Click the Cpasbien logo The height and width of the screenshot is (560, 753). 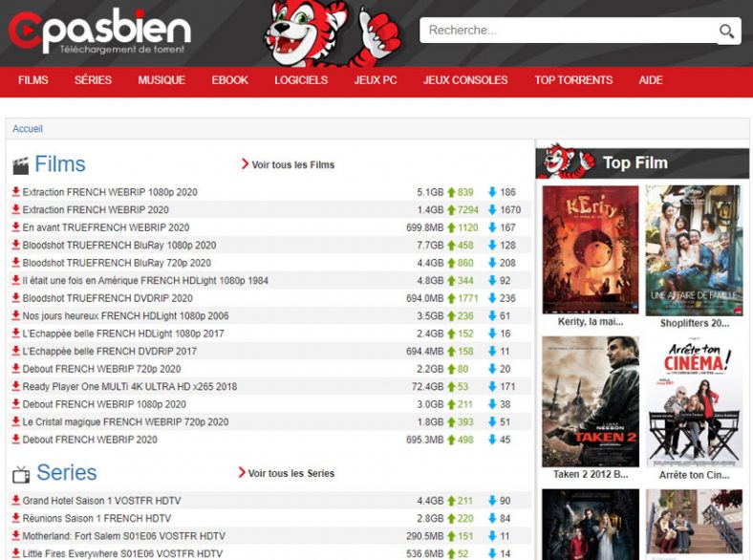click(100, 31)
